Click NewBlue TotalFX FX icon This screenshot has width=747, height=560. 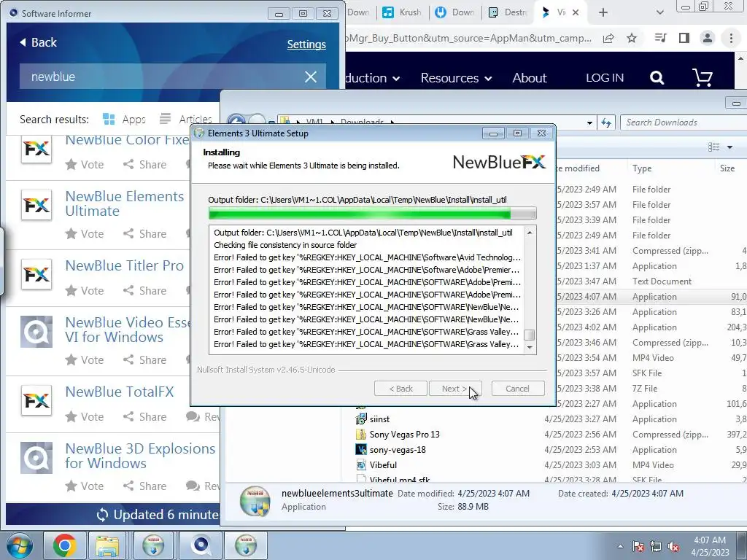point(36,400)
